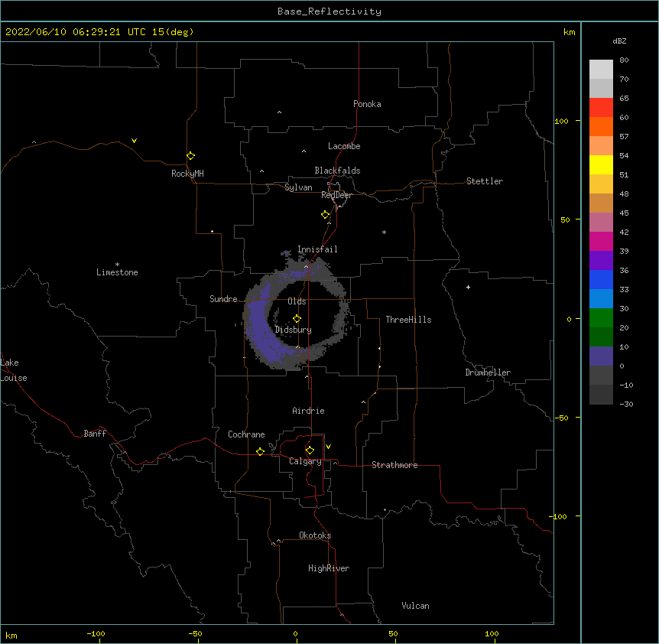Choose the purple 36-39 dBZ legend swatch
659x644 pixels.
click(601, 260)
